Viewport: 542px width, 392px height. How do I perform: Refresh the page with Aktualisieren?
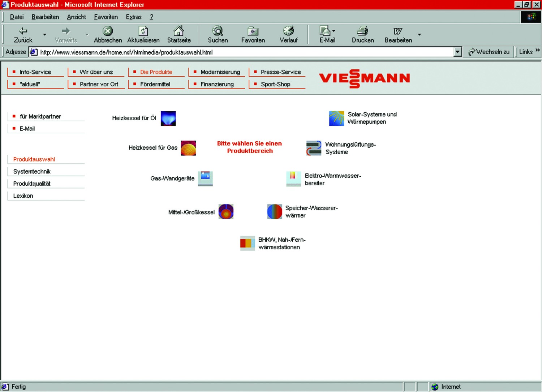tap(143, 35)
